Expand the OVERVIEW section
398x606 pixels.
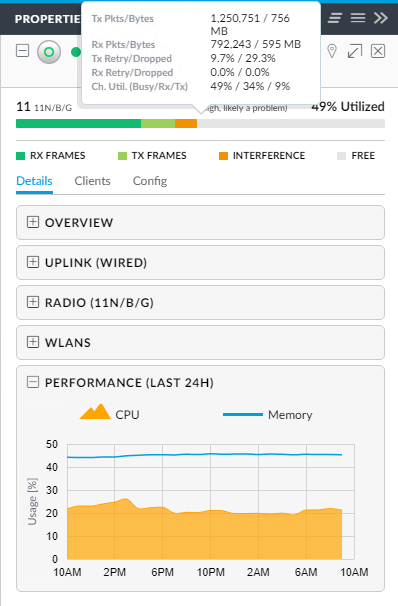200,223
